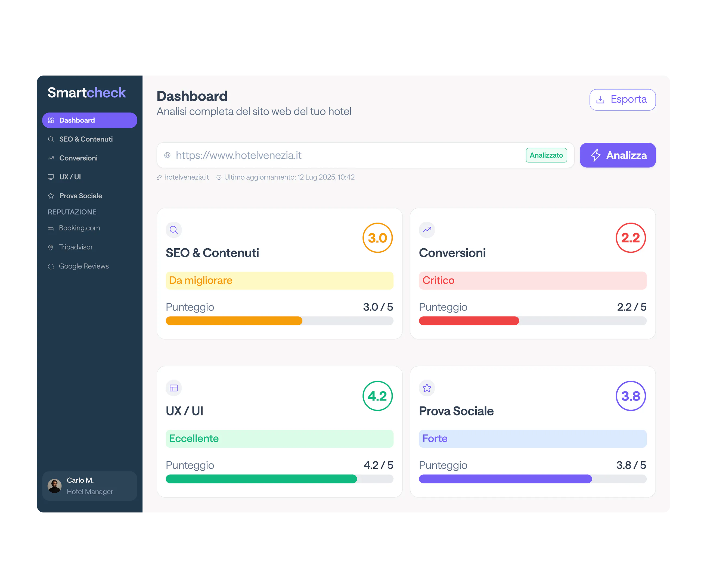Click the SEO & Contenuti magnifier icon in the sidebar
Image resolution: width=707 pixels, height=588 pixels.
point(51,139)
